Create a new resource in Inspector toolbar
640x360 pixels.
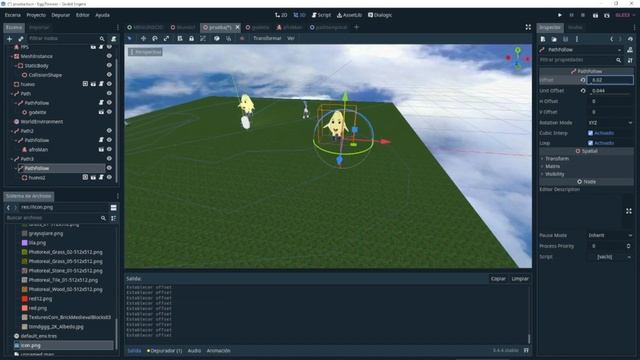[x=543, y=39]
